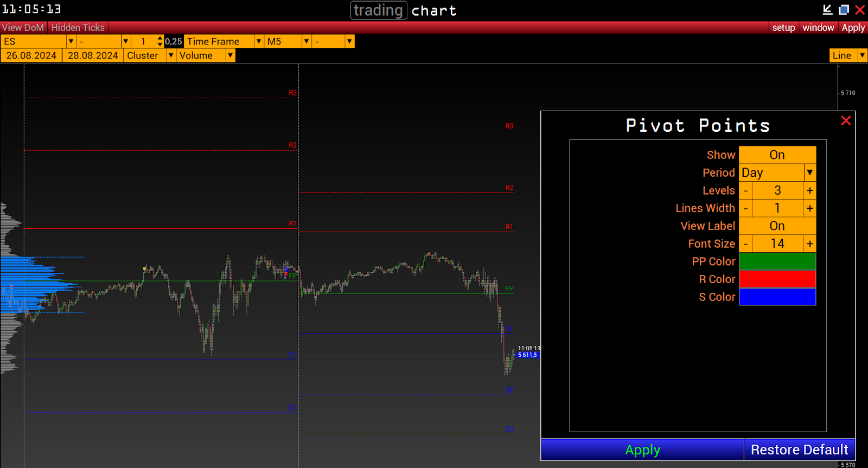Toggle View Label on or off

(777, 226)
